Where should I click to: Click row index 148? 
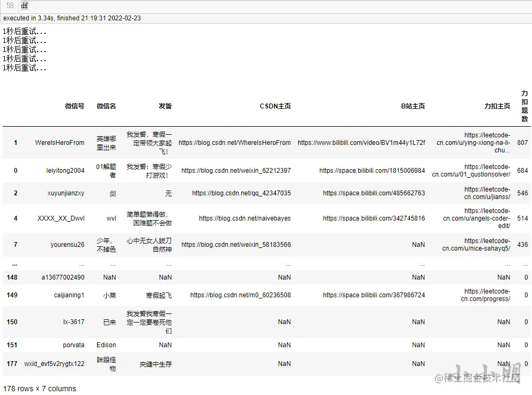tap(12, 277)
